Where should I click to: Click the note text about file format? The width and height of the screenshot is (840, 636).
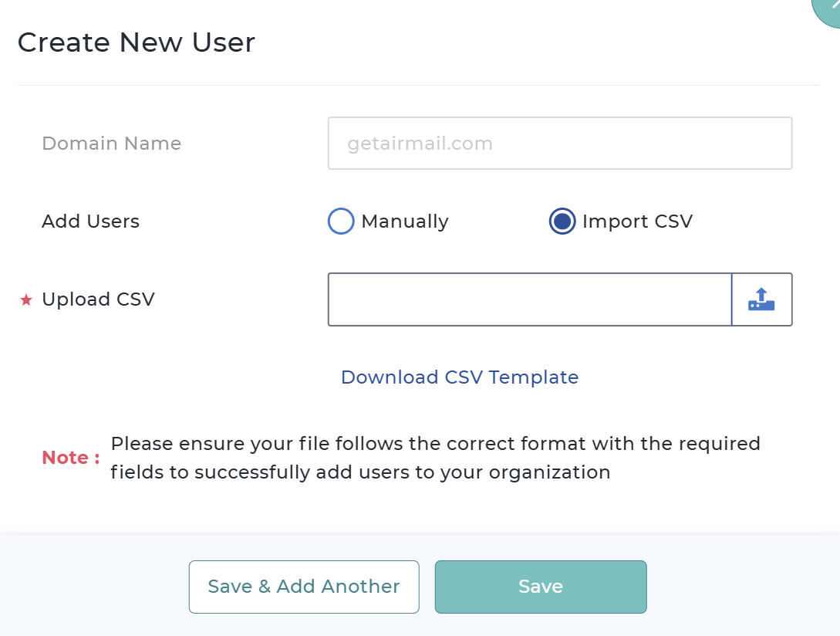pyautogui.click(x=435, y=458)
